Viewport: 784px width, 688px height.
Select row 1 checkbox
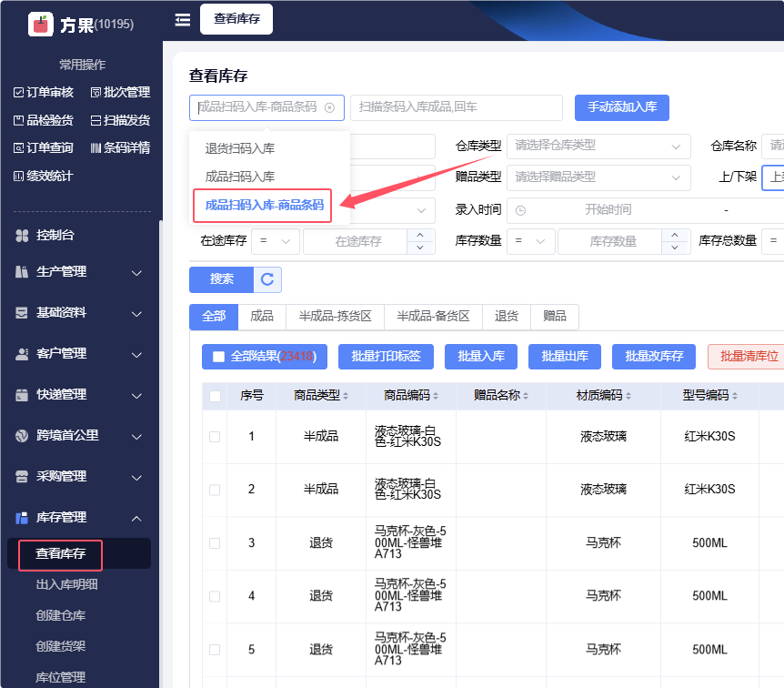point(215,436)
